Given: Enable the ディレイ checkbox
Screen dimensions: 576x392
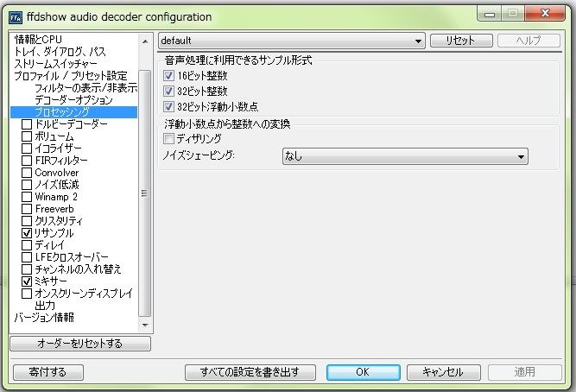Looking at the screenshot, I should [27, 245].
